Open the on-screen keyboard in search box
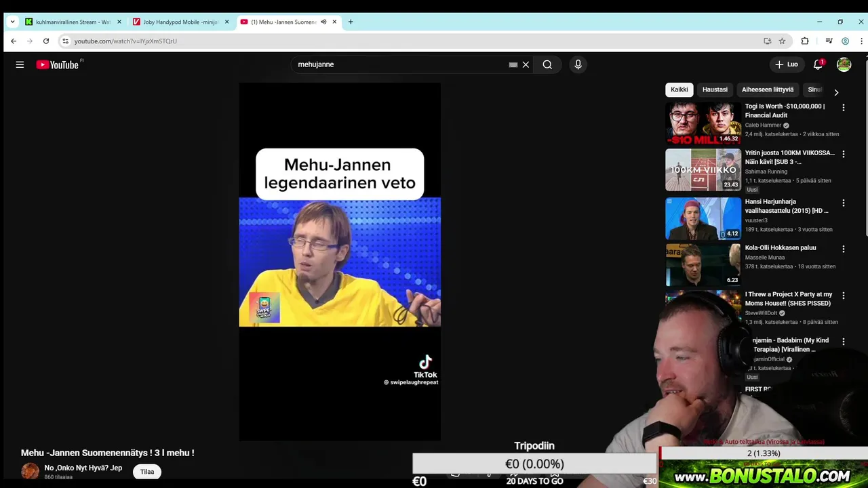This screenshot has width=868, height=488. [513, 64]
